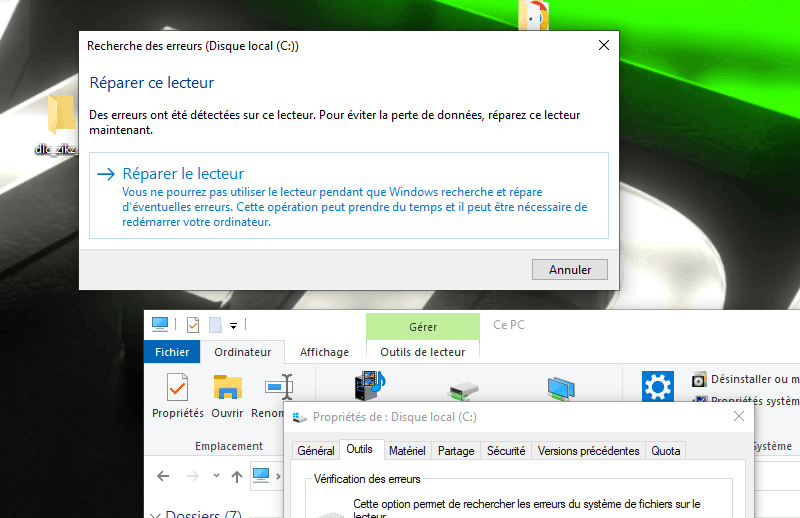Click Désinstaller ou modifier un programme
The width and height of the screenshot is (800, 518).
coord(746,379)
